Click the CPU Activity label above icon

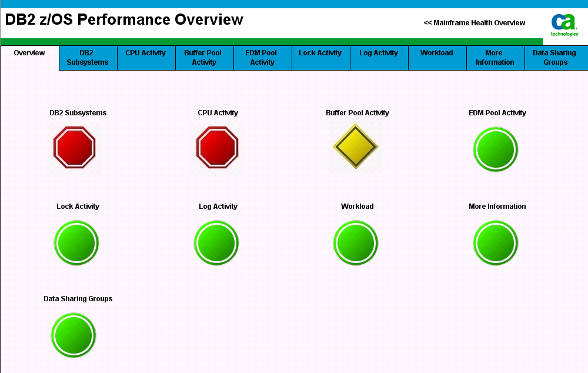[218, 113]
